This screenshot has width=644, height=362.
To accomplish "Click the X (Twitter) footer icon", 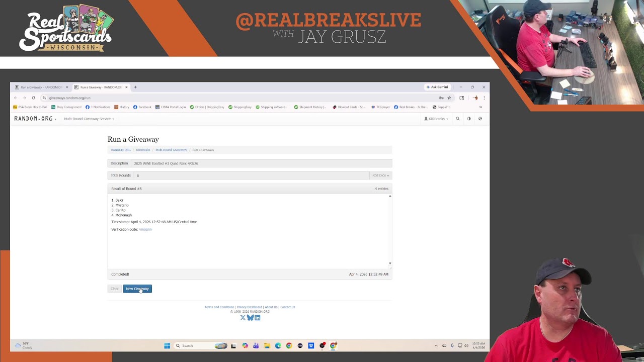I will coord(243,318).
